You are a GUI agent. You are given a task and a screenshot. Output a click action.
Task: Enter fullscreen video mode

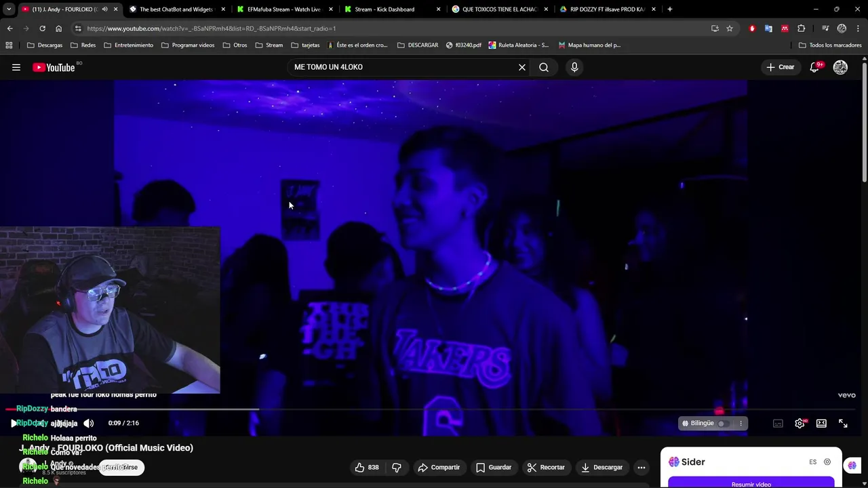(x=843, y=423)
